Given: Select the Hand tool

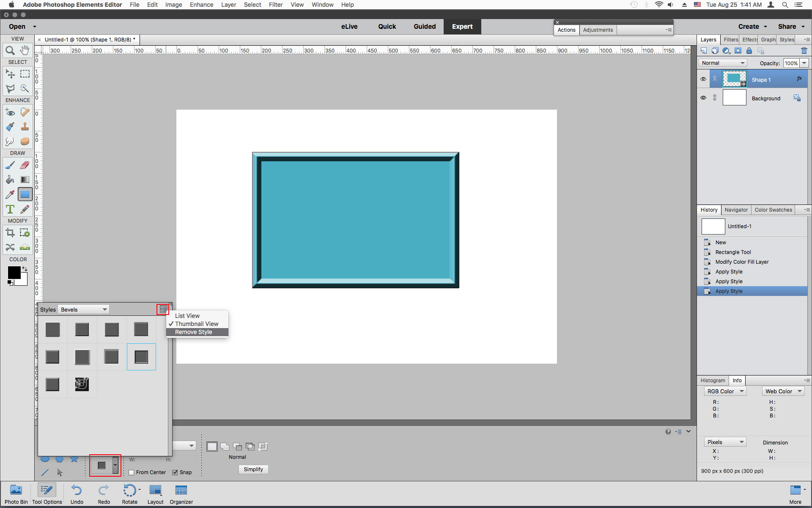Looking at the screenshot, I should pos(25,50).
